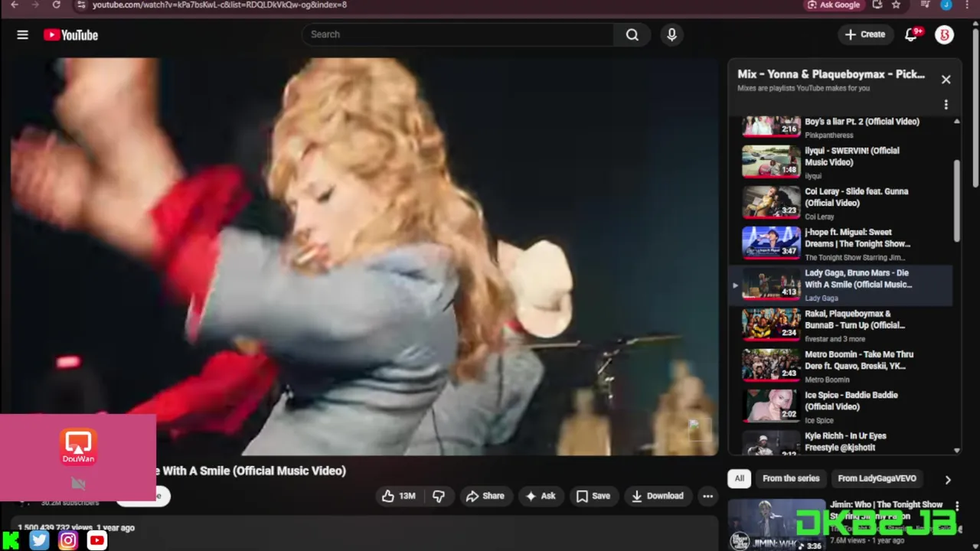Show more filter chips with arrow
This screenshot has width=980, height=551.
tap(947, 480)
